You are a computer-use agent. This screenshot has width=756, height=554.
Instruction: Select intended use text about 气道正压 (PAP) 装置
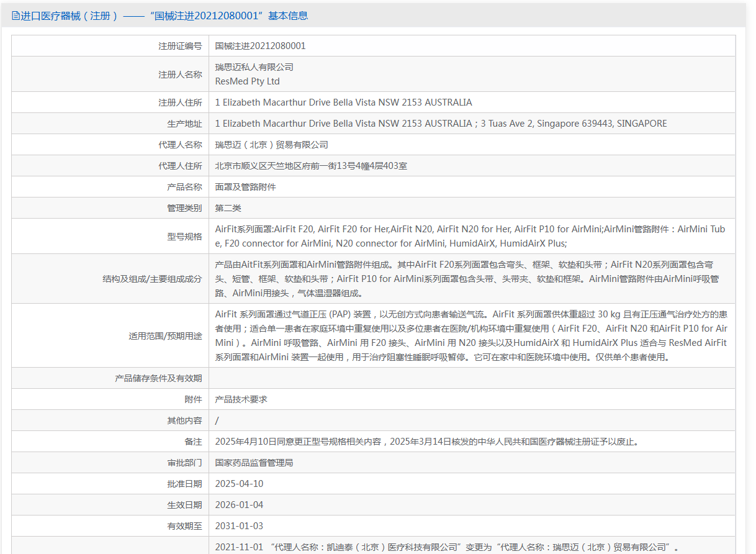472,336
